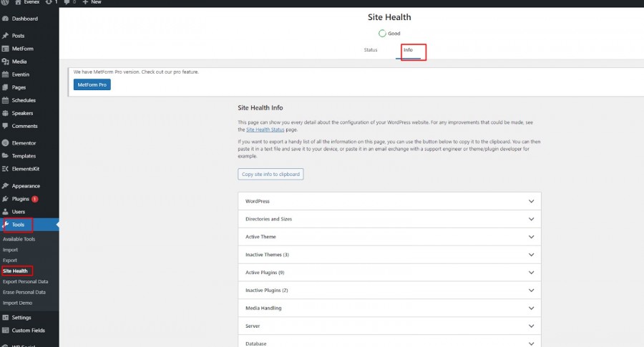Screen dimensions: 644x347
Task: Open the Settings menu label
Action: point(21,318)
